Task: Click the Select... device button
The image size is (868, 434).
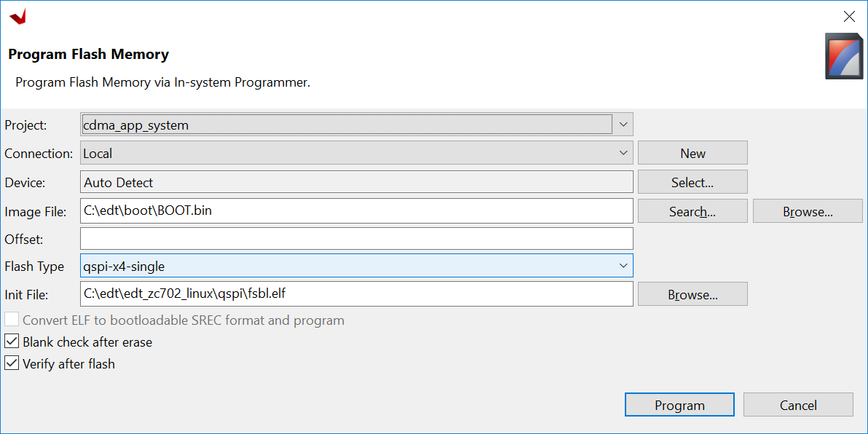Action: [x=692, y=182]
